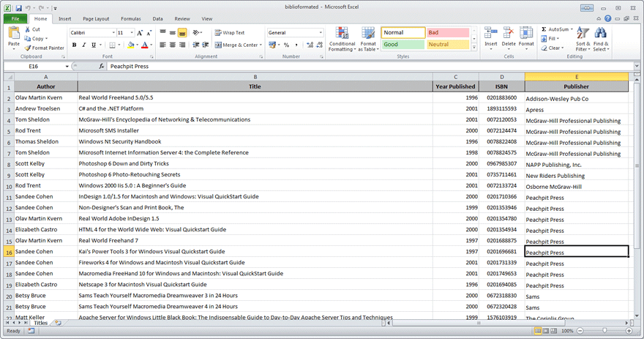The height and width of the screenshot is (339, 644).
Task: Toggle Bold formatting
Action: click(x=75, y=45)
